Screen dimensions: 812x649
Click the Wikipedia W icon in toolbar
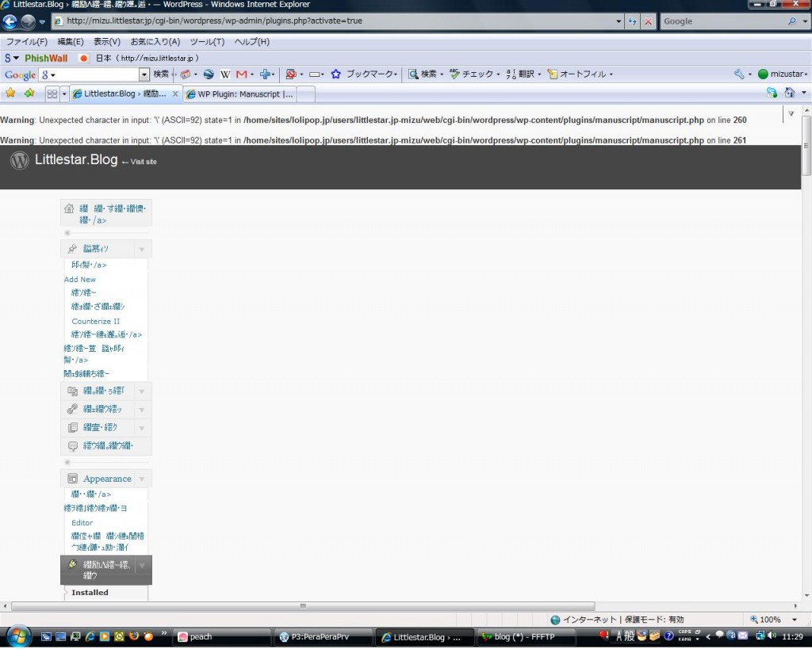[x=225, y=74]
